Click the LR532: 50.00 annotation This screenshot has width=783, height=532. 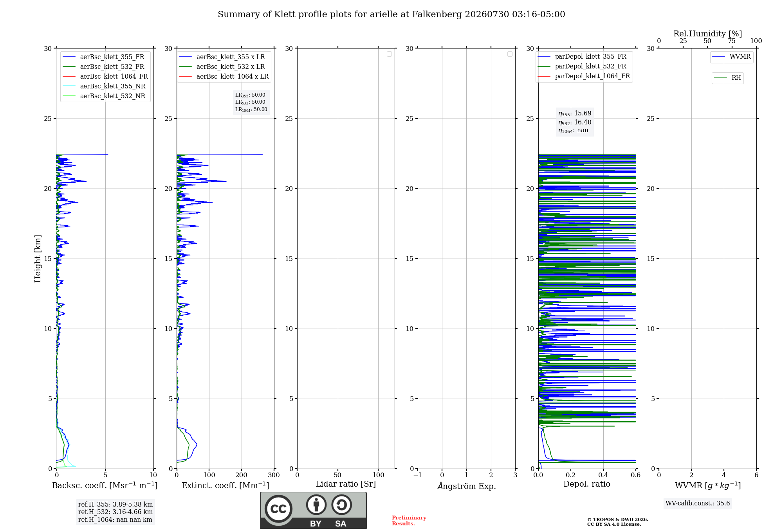pyautogui.click(x=250, y=102)
